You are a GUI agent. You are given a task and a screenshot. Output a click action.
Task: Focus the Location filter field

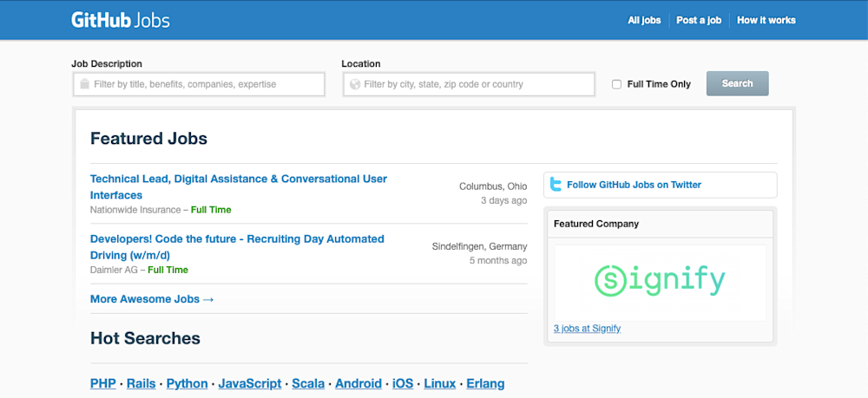(x=469, y=85)
